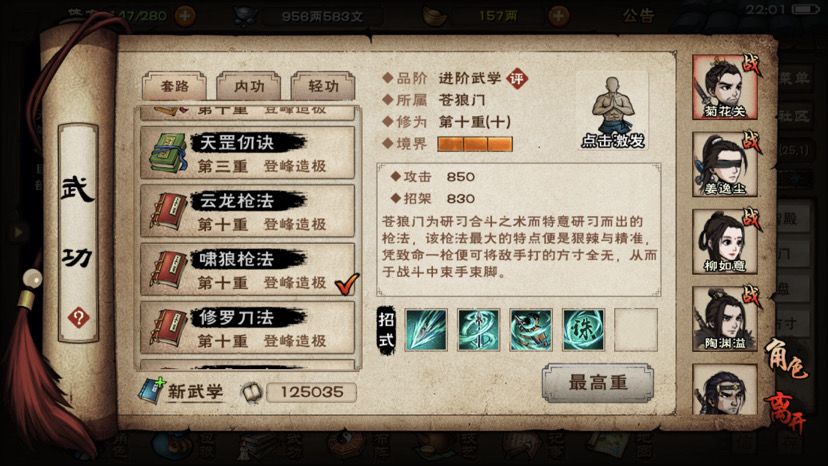Select 天罡仞诀 in the martial arts list
The width and height of the screenshot is (828, 466).
[248, 153]
